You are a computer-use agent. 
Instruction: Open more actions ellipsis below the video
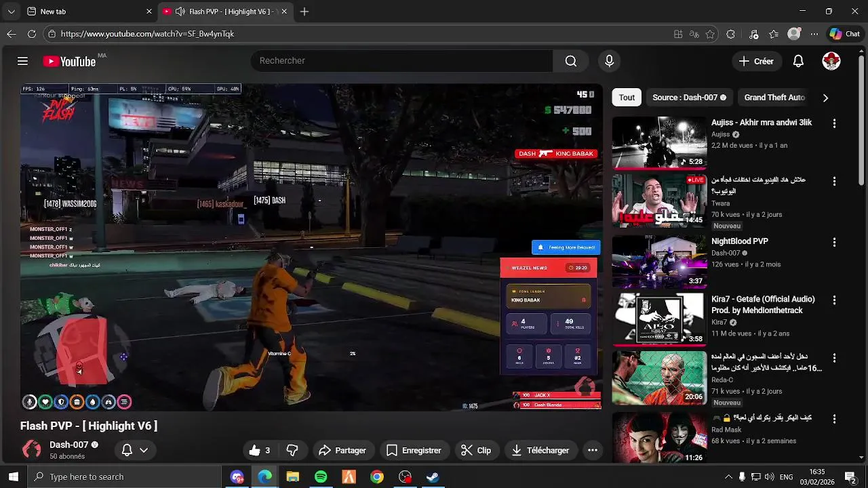(x=593, y=450)
